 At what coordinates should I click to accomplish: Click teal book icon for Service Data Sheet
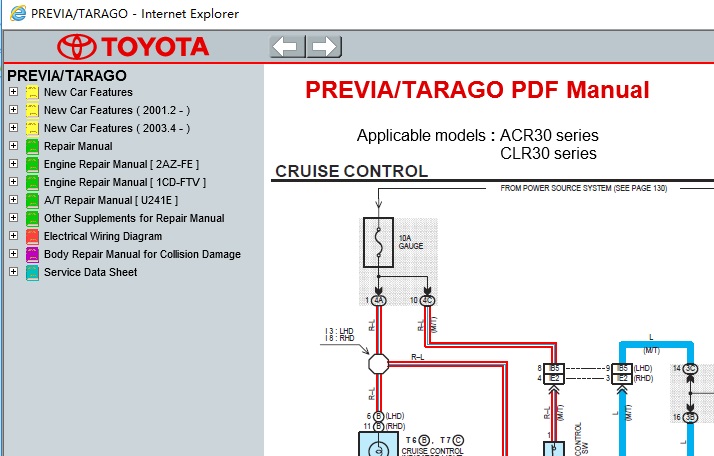[32, 272]
